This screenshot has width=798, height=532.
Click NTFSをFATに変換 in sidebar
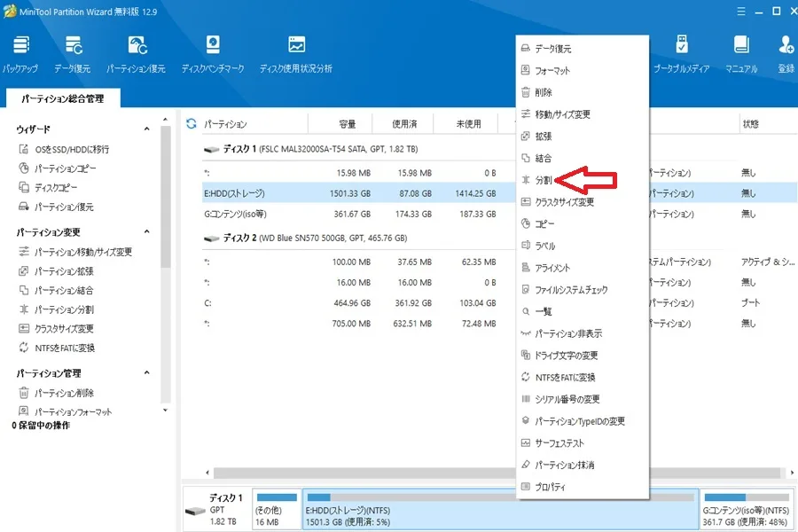(x=57, y=348)
